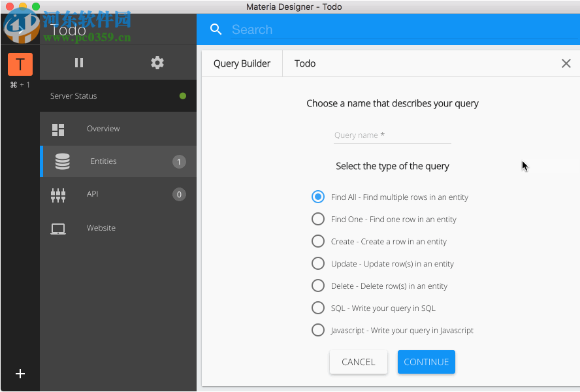Select SQL query type radio
Image resolution: width=580 pixels, height=392 pixels.
[317, 308]
